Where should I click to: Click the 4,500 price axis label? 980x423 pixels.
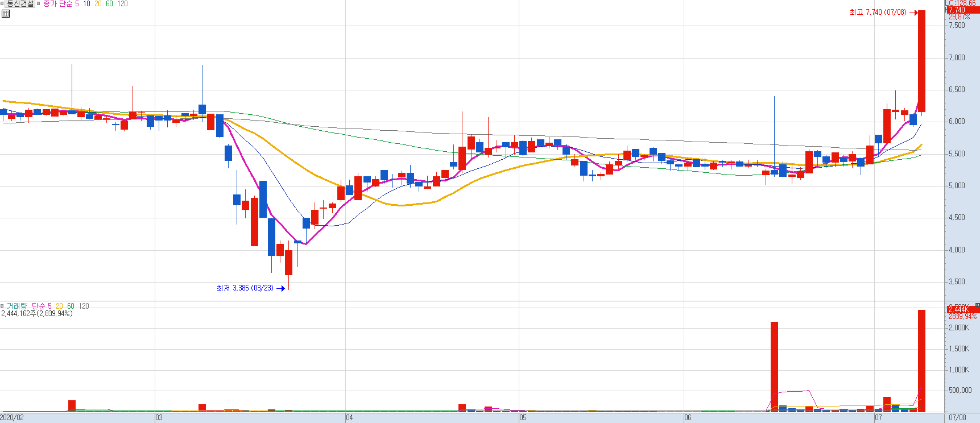[x=957, y=217]
